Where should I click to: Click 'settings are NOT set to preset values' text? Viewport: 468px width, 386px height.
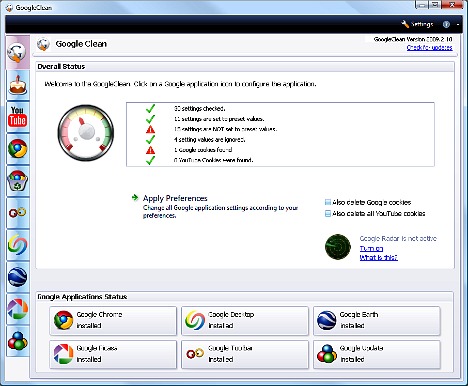point(225,129)
